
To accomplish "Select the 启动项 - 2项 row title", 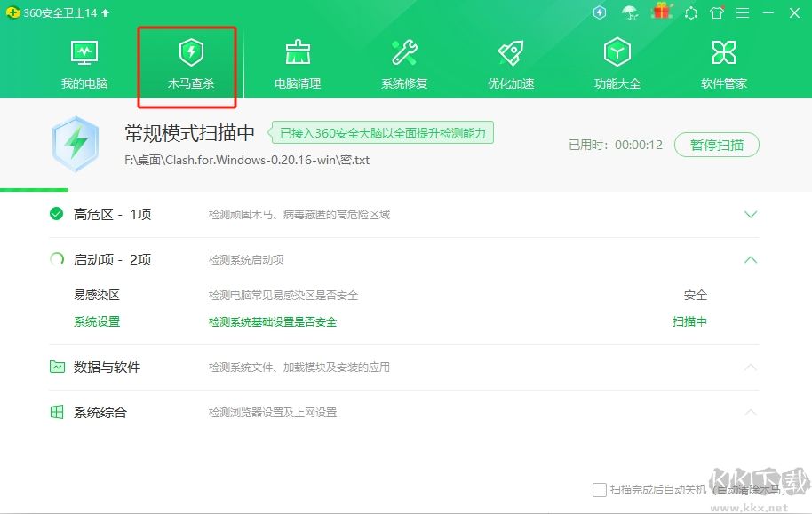I will [x=112, y=259].
